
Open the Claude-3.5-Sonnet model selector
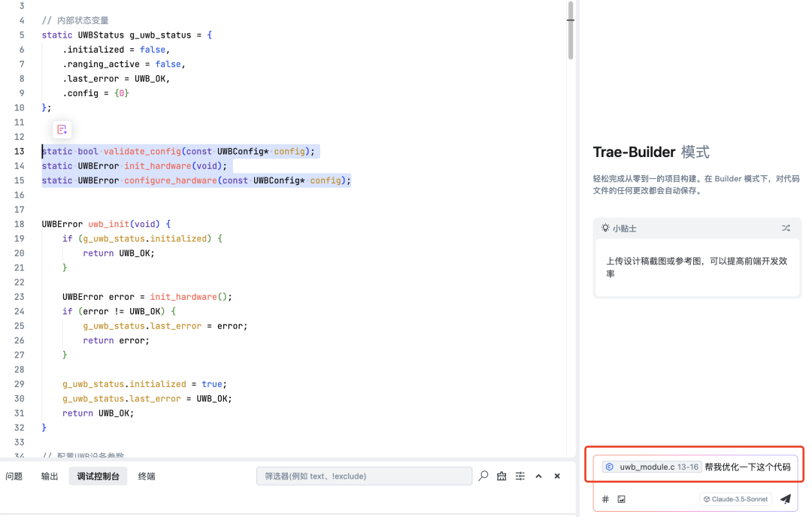(736, 499)
